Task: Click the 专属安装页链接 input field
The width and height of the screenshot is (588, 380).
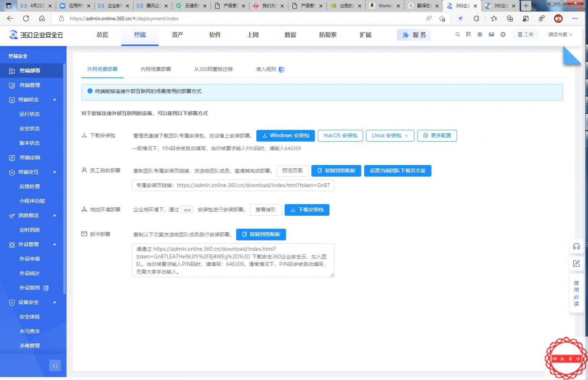Action: coord(233,185)
